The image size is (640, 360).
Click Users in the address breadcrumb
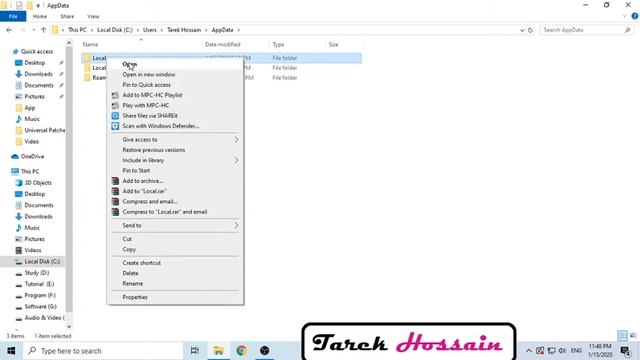(150, 30)
